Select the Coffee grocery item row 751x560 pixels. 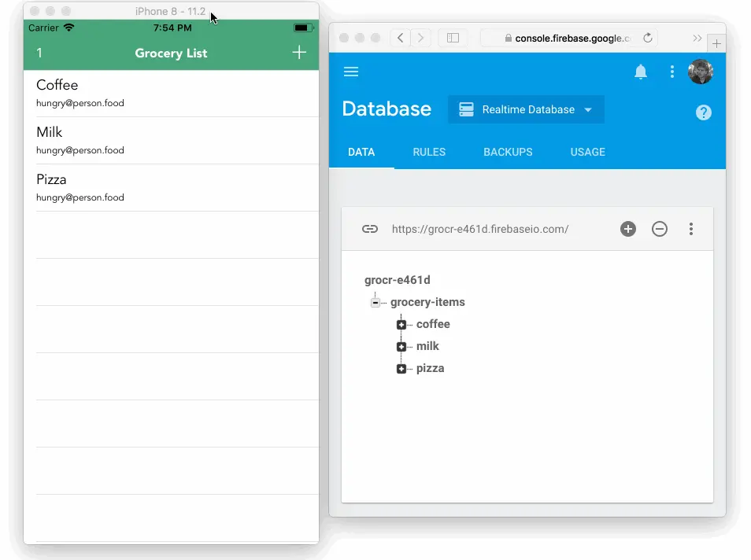171,94
